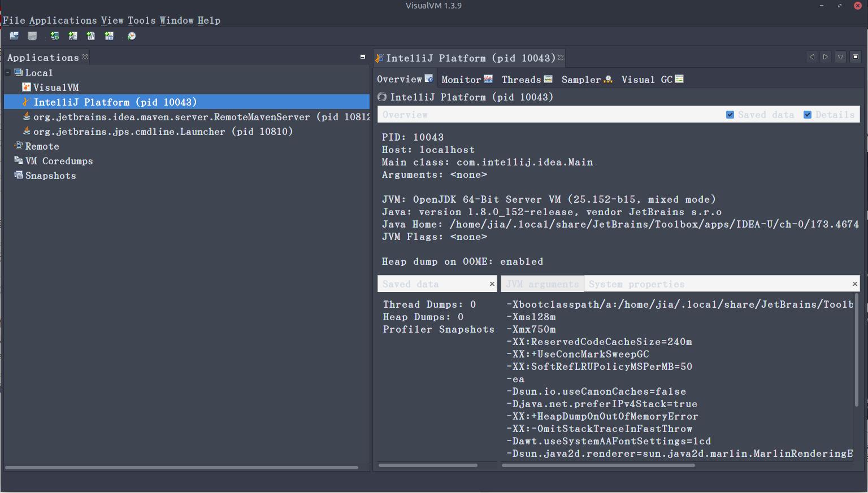The height and width of the screenshot is (493, 868).
Task: Select the jps.cmdline.Launcher process entry
Action: 163,132
